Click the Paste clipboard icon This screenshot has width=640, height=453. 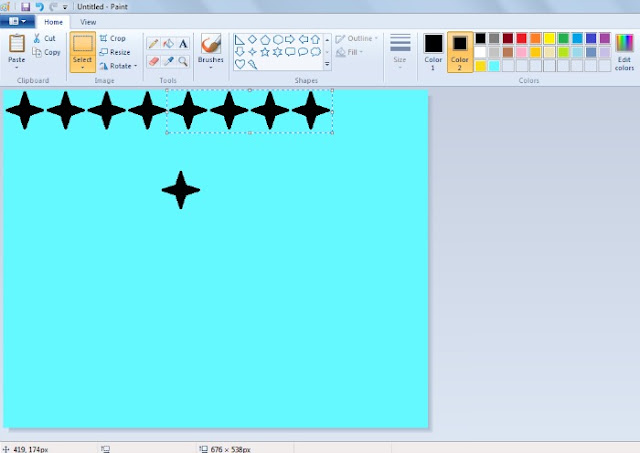pos(17,43)
